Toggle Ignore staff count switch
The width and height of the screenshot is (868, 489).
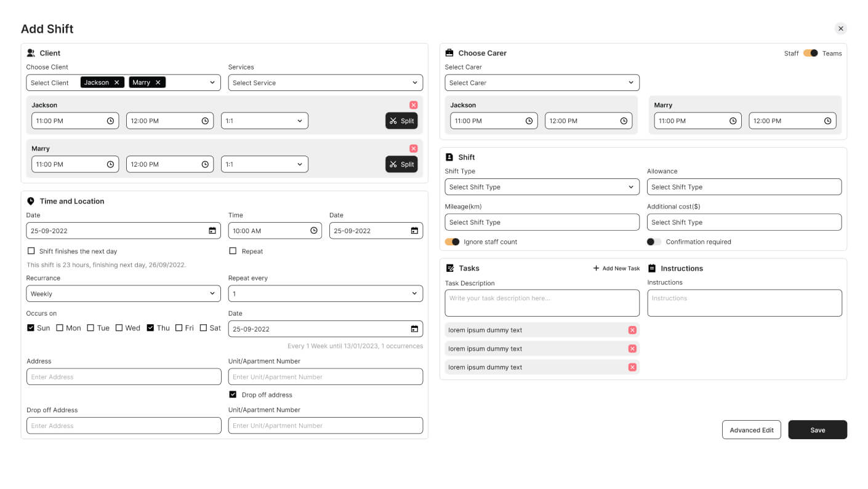point(452,242)
